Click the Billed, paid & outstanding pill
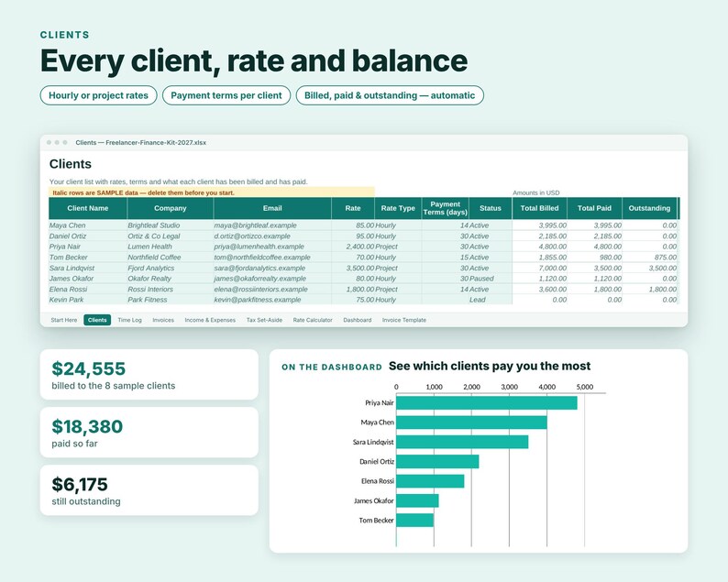 390,95
